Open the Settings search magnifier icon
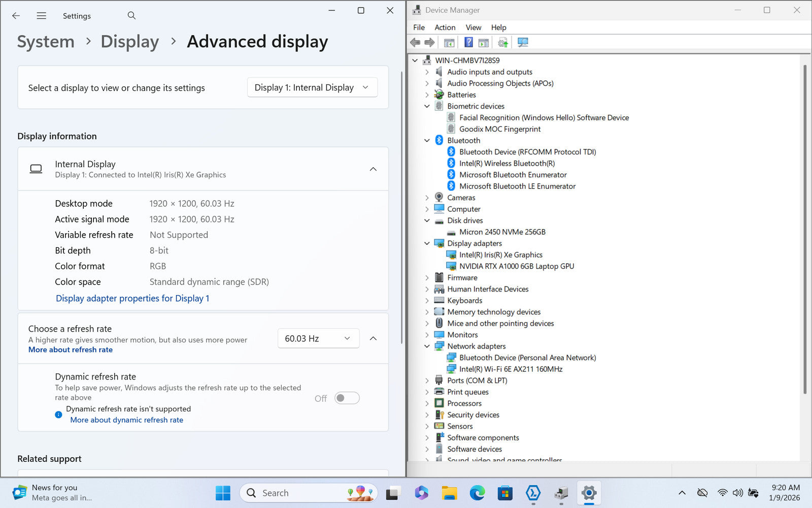Image resolution: width=812 pixels, height=508 pixels. pos(131,16)
